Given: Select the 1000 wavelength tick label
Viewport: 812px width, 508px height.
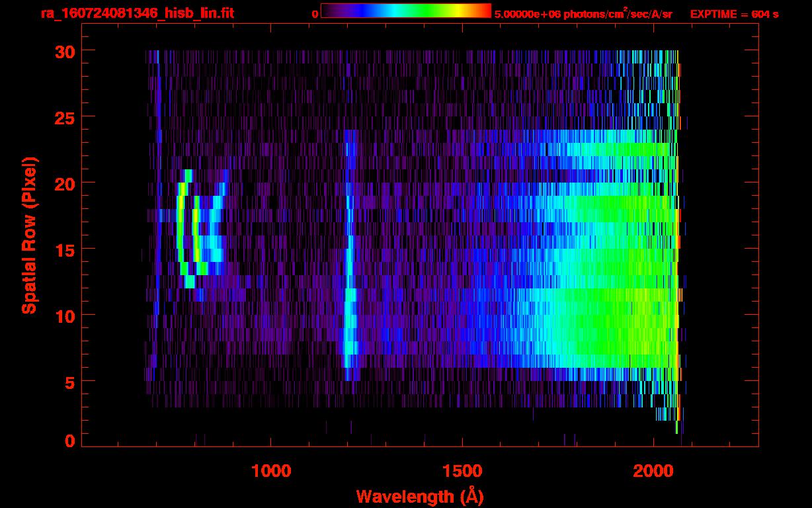Looking at the screenshot, I should [x=271, y=471].
